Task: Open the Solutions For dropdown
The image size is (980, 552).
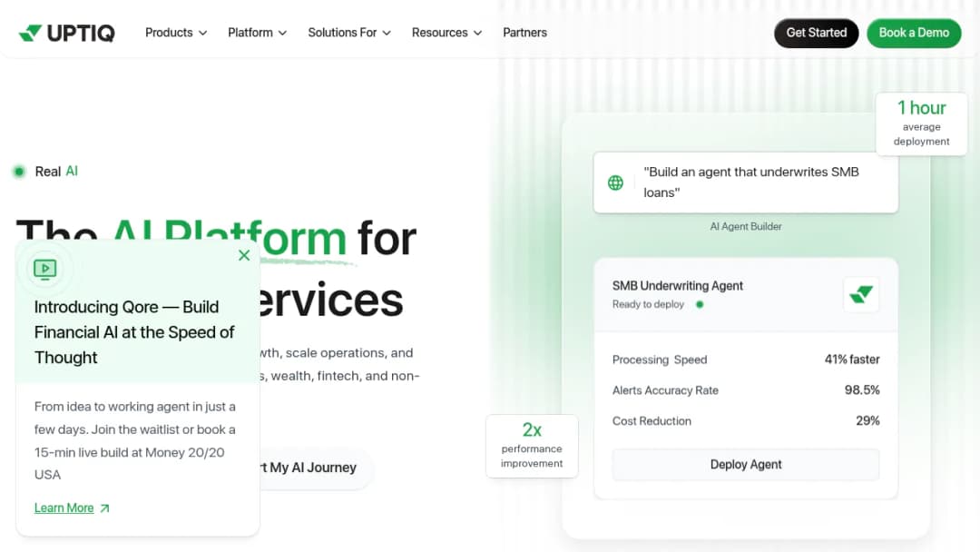Action: (348, 33)
